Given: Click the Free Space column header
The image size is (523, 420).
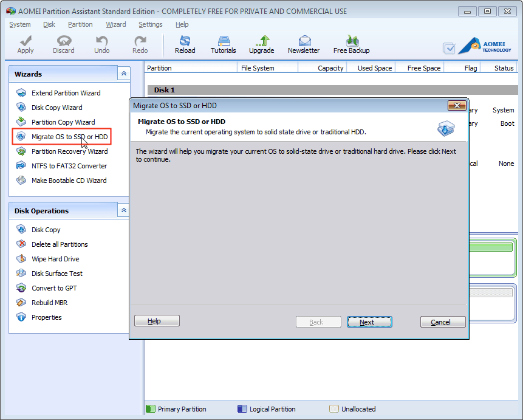Looking at the screenshot, I should [420, 68].
